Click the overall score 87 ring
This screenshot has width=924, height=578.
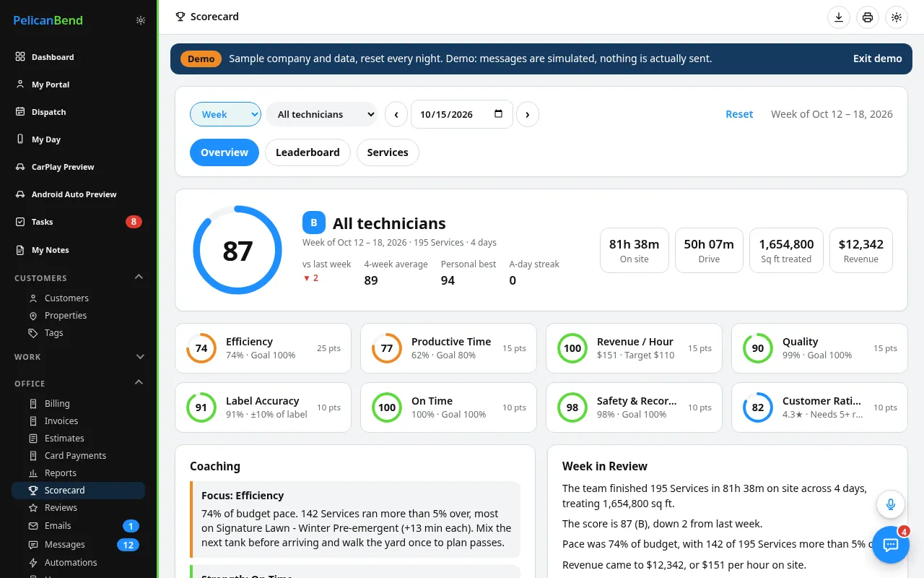tap(237, 250)
